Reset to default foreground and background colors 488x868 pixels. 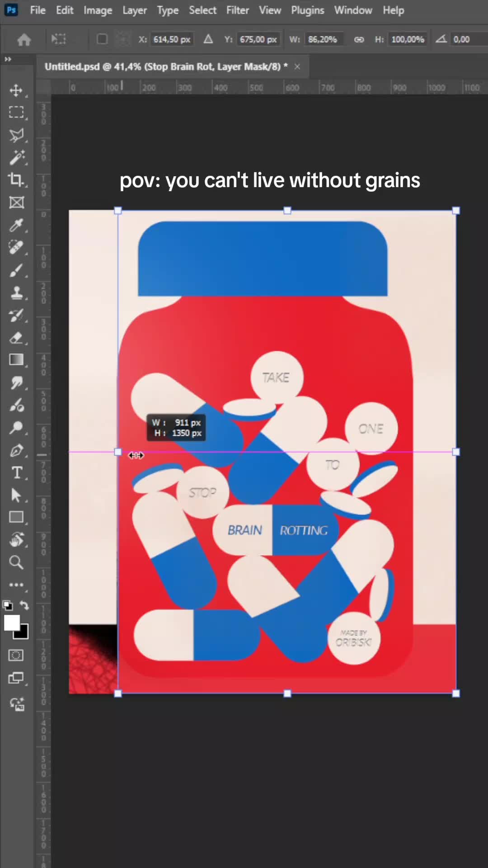[x=8, y=605]
